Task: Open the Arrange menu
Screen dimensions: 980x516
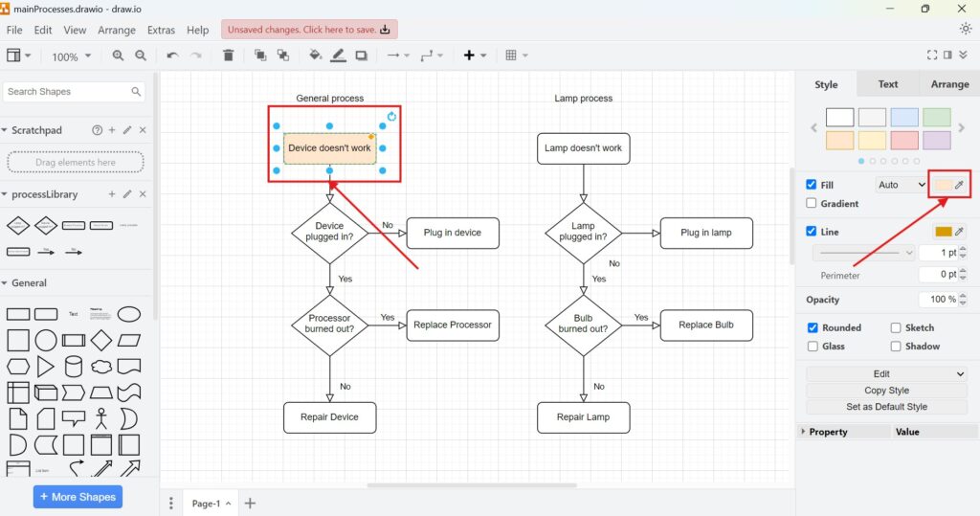Action: tap(117, 31)
